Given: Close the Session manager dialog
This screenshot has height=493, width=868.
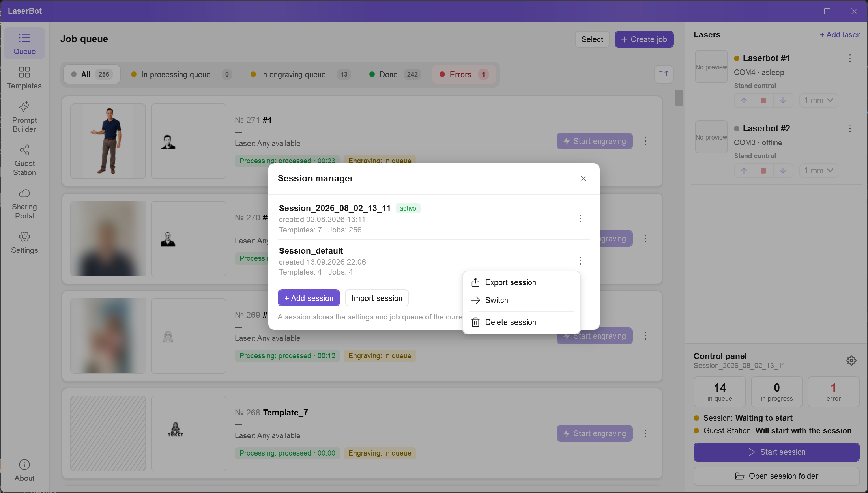Looking at the screenshot, I should coord(584,179).
